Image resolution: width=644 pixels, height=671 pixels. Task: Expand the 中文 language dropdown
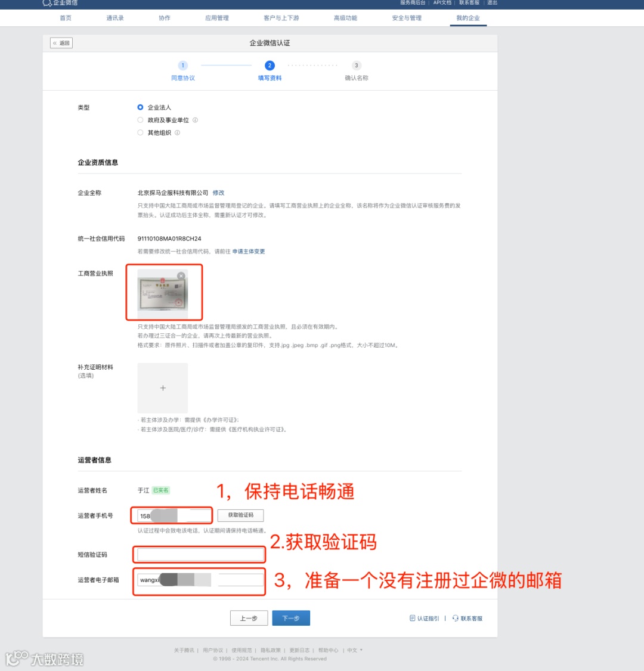point(355,650)
